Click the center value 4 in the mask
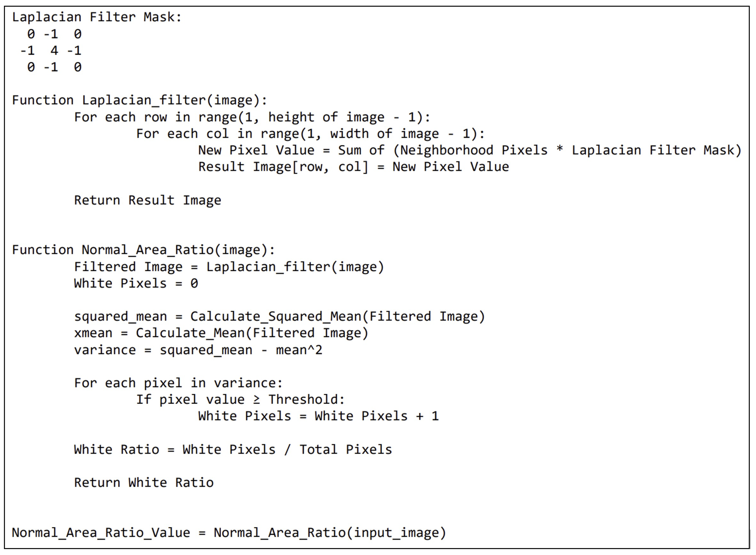 (54, 51)
